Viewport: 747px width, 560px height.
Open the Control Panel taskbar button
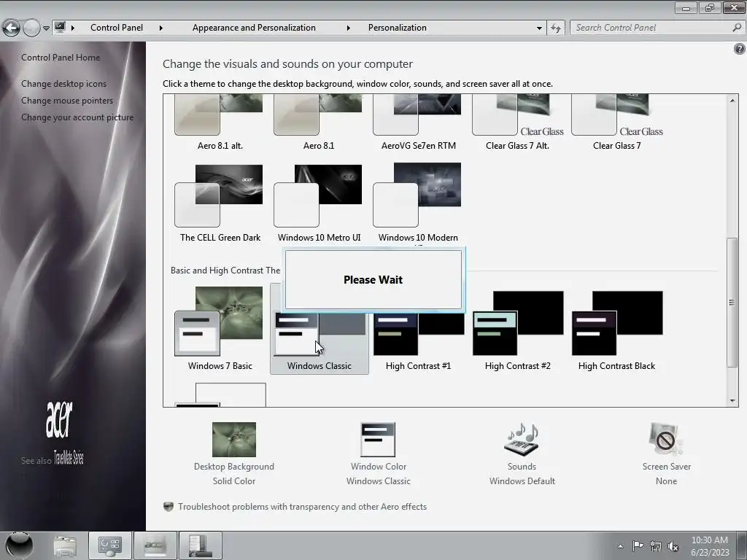click(x=110, y=545)
